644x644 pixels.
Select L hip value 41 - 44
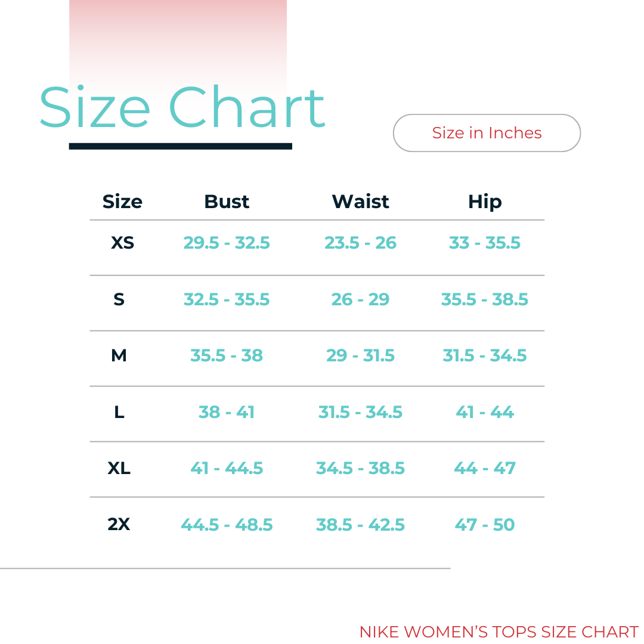coord(485,412)
